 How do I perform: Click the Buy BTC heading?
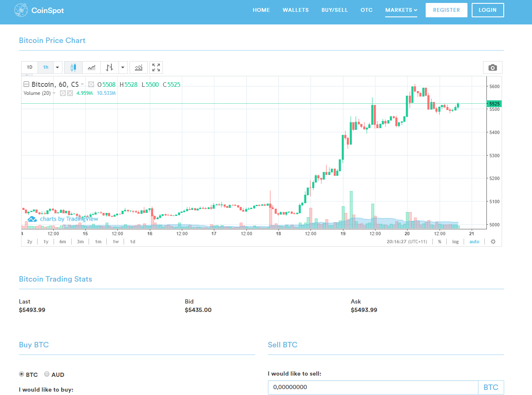click(34, 345)
